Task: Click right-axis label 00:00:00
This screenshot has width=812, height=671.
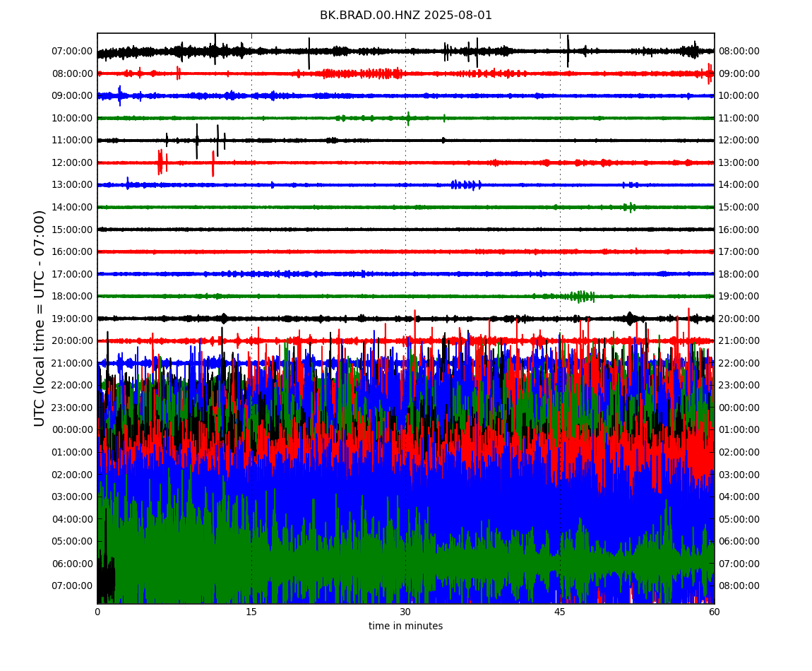Action: [x=739, y=408]
